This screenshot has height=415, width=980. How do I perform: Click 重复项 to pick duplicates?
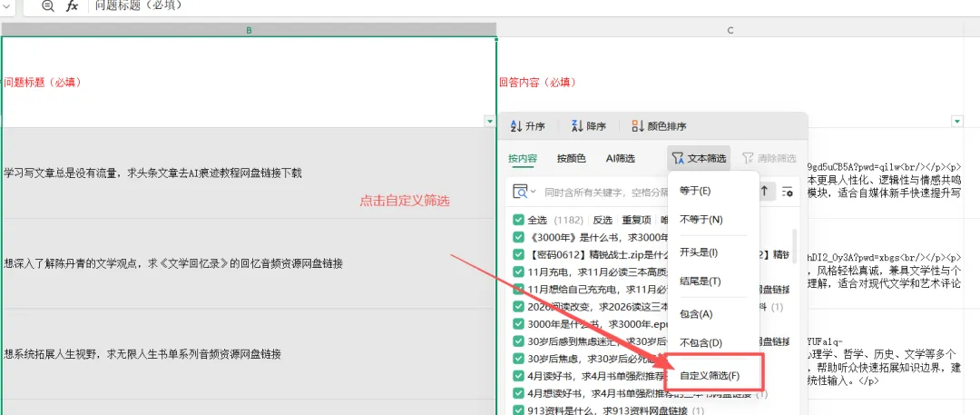tap(636, 221)
